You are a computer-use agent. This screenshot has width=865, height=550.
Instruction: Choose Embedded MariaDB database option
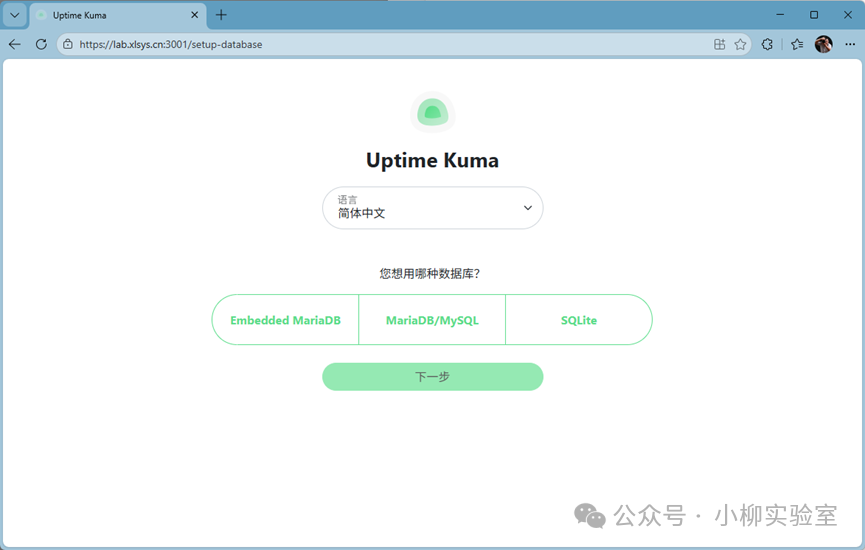(285, 320)
